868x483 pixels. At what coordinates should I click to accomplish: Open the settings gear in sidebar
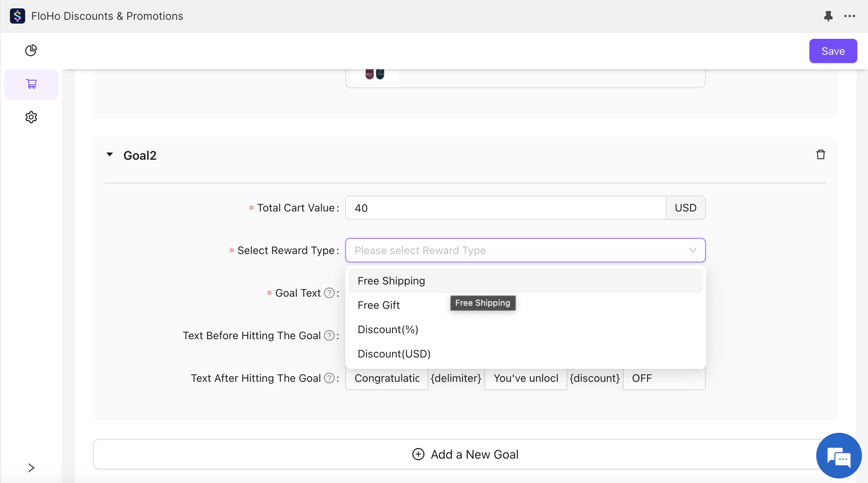[31, 117]
